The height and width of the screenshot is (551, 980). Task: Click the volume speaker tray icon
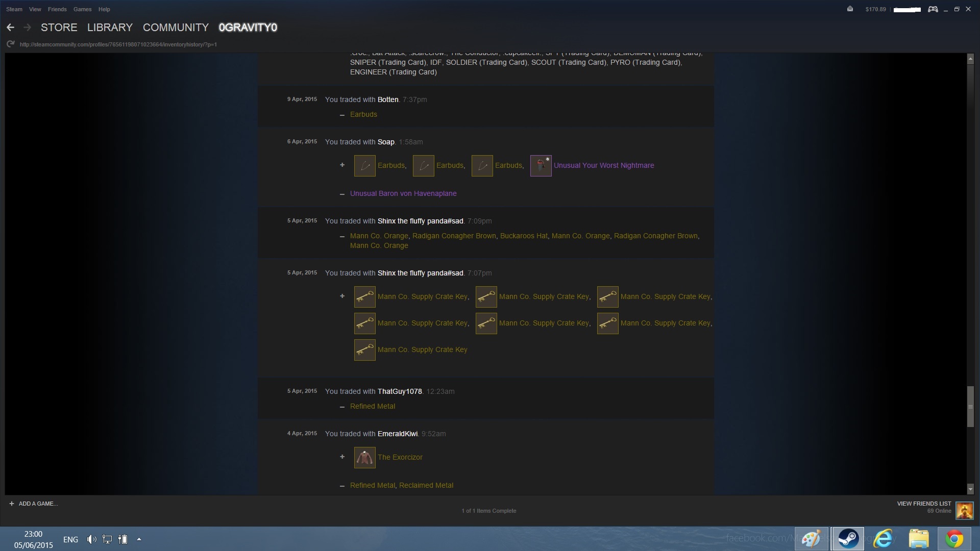point(91,539)
